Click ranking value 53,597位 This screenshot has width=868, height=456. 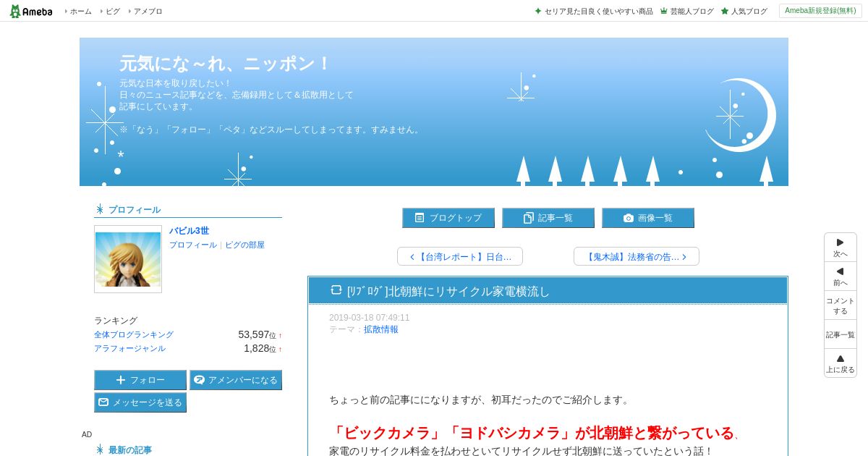[257, 334]
